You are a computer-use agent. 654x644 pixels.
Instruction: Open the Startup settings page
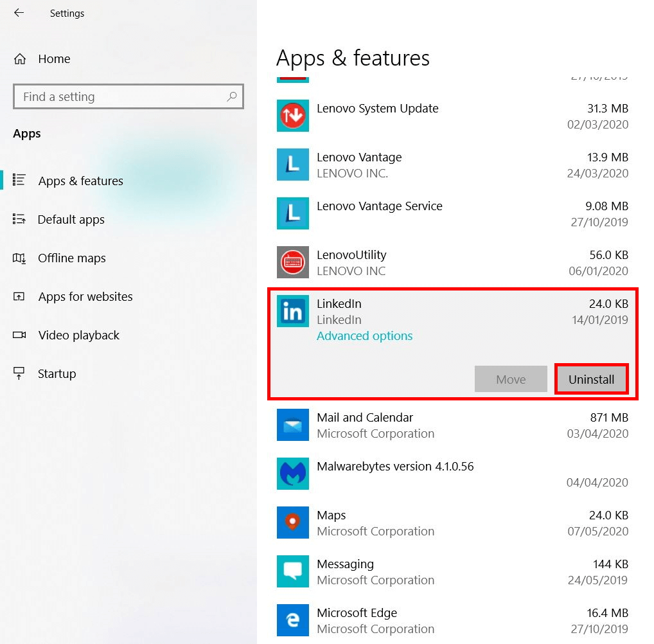click(x=57, y=374)
